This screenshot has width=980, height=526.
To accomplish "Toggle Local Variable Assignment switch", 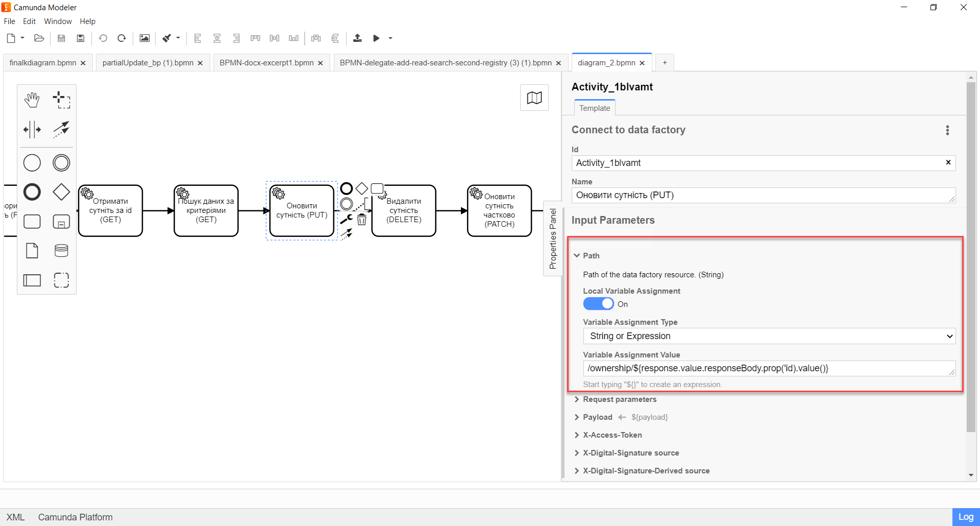I will coord(598,304).
